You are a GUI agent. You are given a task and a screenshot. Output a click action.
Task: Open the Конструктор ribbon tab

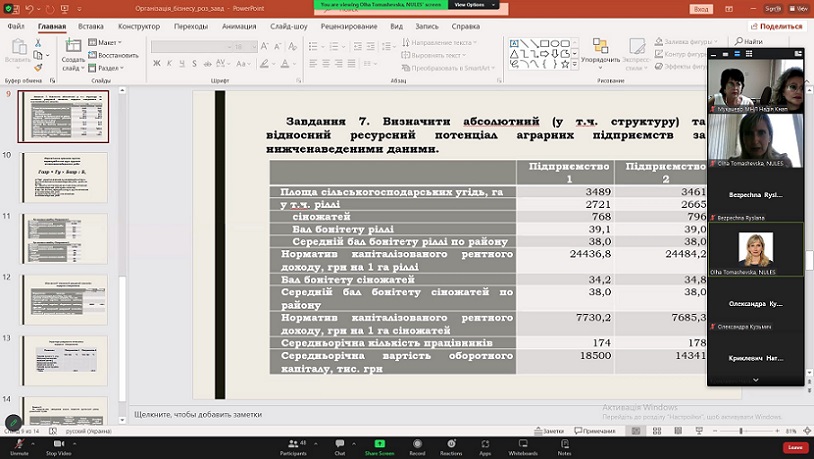(x=139, y=26)
